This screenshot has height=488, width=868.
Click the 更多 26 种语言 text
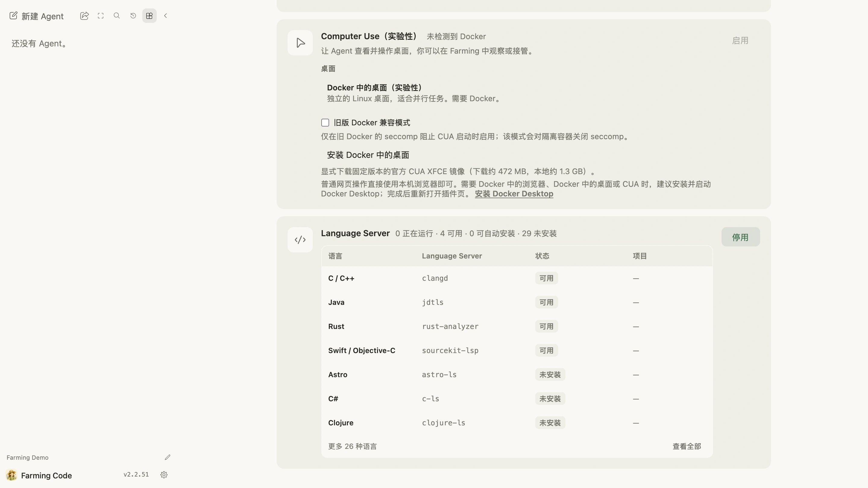click(352, 446)
